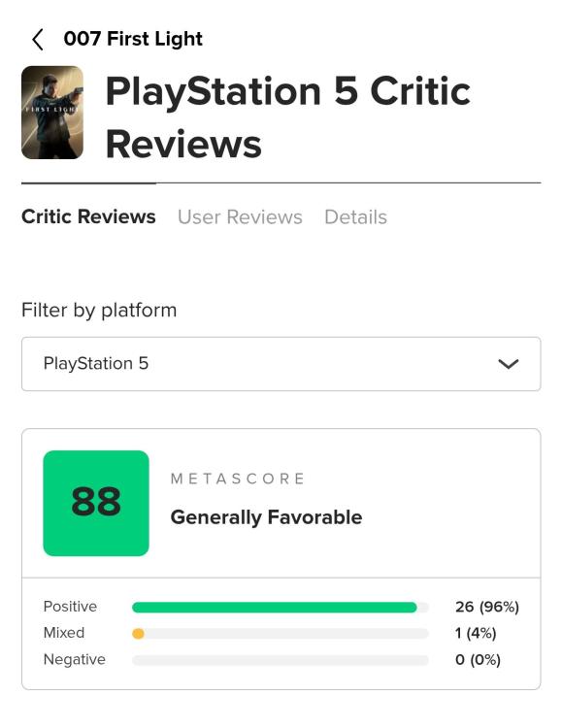Open the 007 First Light title link
This screenshot has width=562, height=728.
[x=133, y=39]
